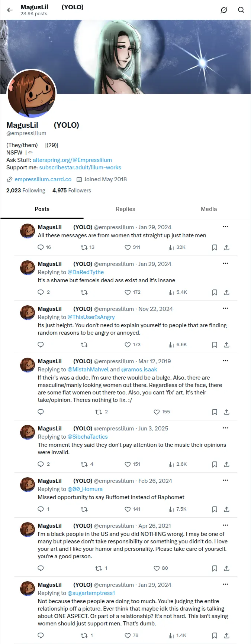Share the SibchaTactics reply post
Viewport: 251px width, 644px height.
coord(226,464)
